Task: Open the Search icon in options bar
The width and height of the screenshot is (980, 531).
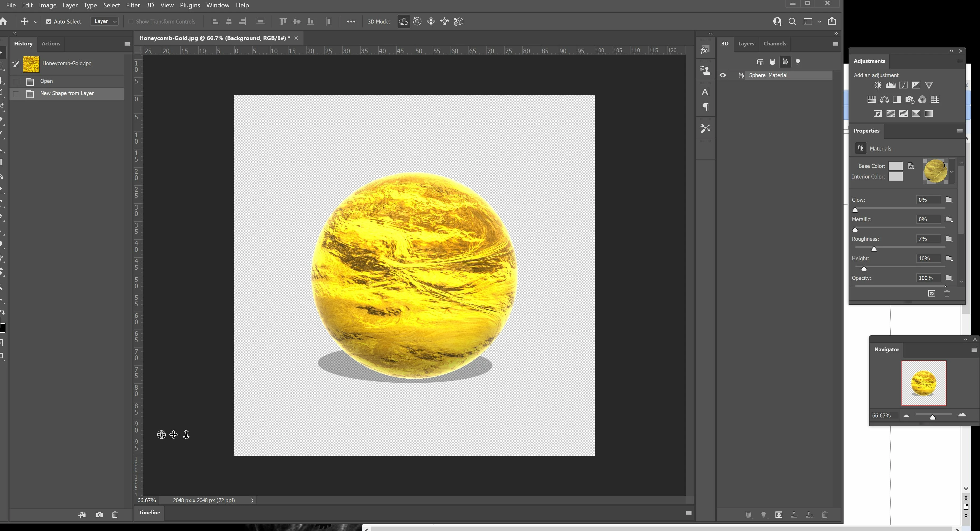Action: pyautogui.click(x=792, y=22)
